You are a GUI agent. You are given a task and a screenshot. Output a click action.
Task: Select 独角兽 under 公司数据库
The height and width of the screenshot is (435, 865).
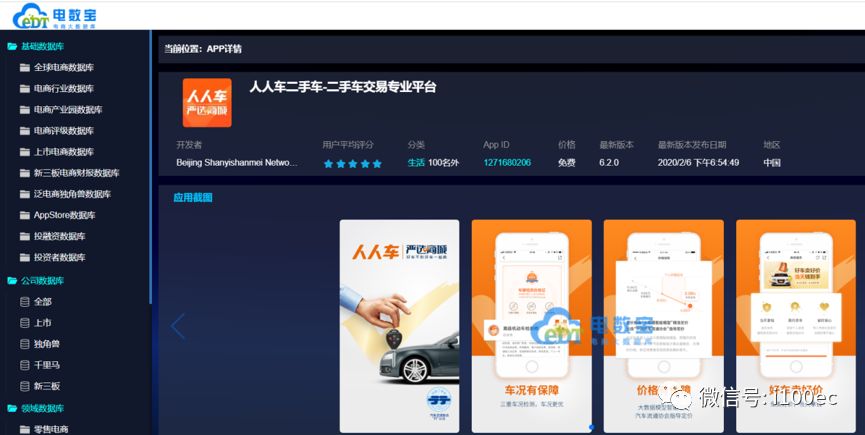pos(46,343)
